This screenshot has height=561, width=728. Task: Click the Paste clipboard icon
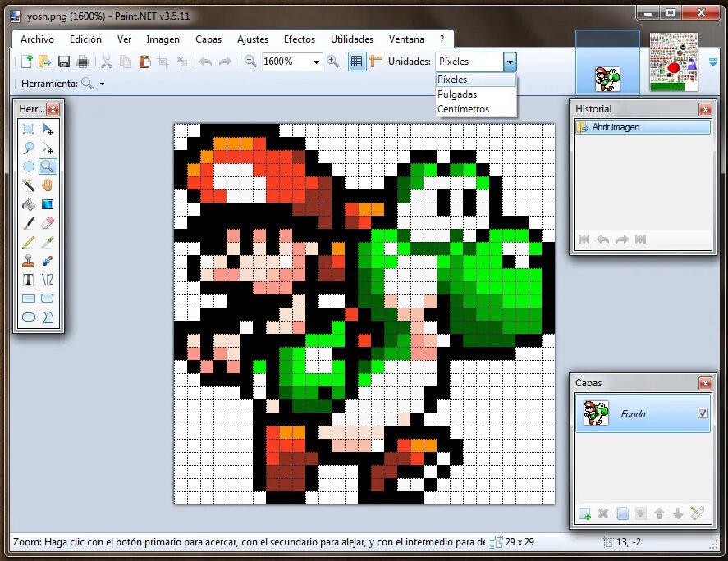tap(144, 62)
